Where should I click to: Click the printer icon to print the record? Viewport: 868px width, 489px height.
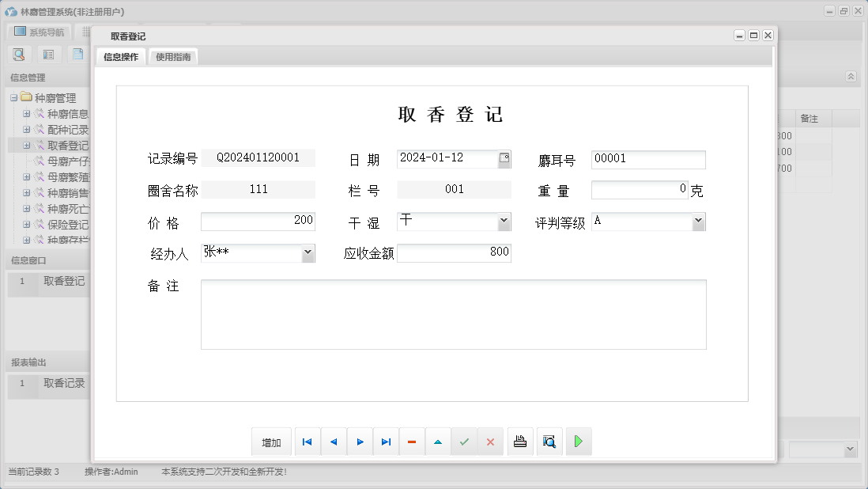point(520,442)
